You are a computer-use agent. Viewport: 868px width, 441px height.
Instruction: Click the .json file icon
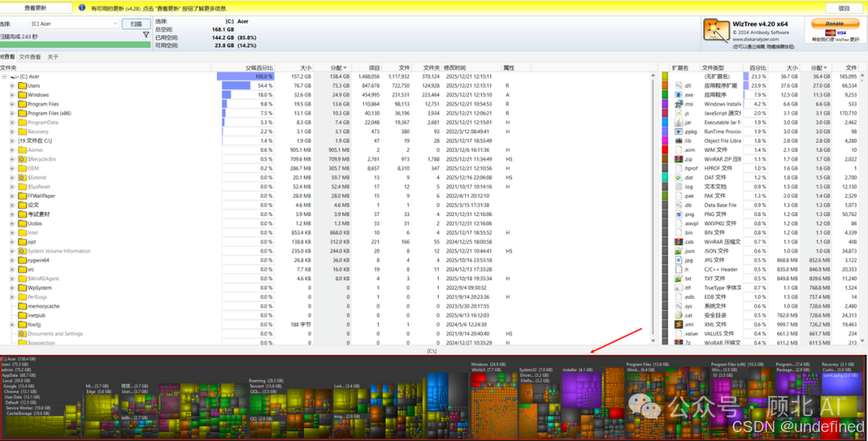[x=678, y=251]
